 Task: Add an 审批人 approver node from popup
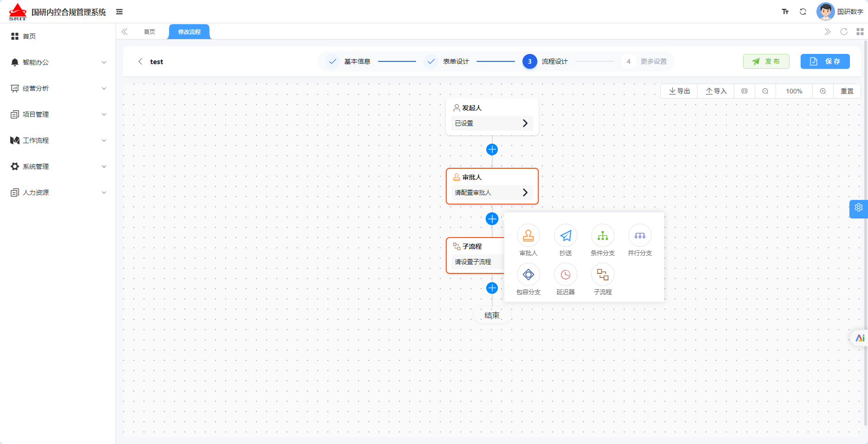coord(528,236)
